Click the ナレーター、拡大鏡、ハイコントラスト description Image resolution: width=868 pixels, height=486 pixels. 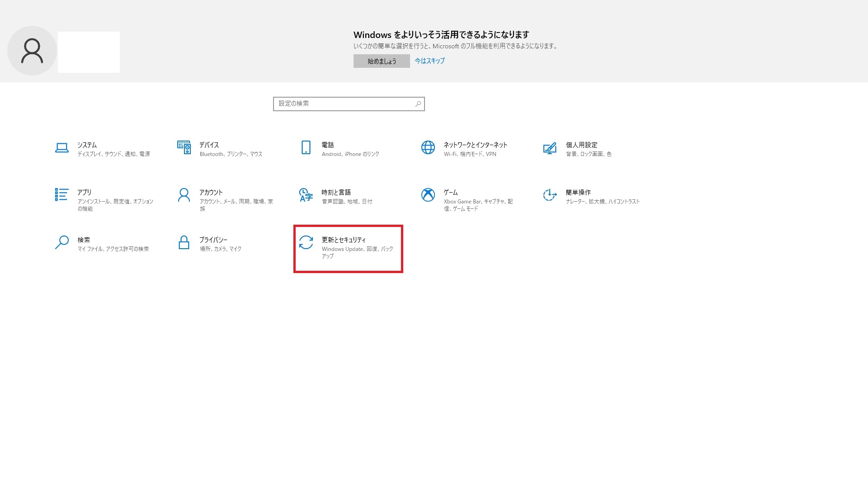click(x=603, y=202)
